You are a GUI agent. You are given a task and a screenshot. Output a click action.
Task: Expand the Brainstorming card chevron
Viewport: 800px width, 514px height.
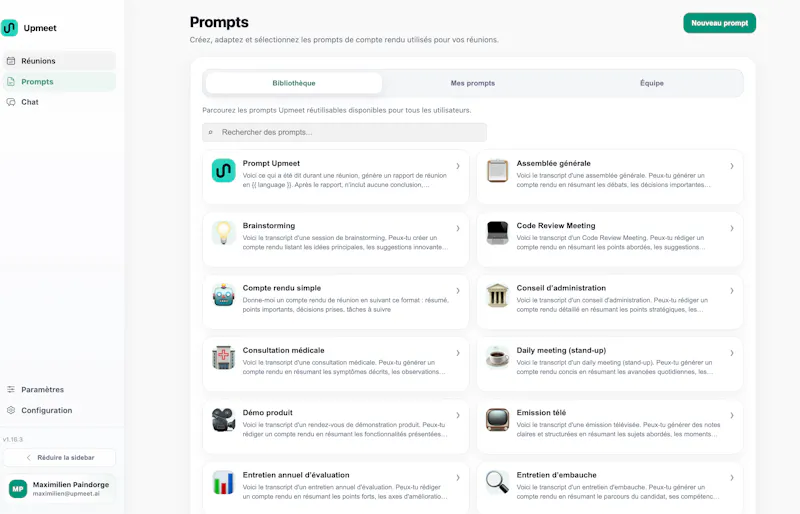(458, 228)
